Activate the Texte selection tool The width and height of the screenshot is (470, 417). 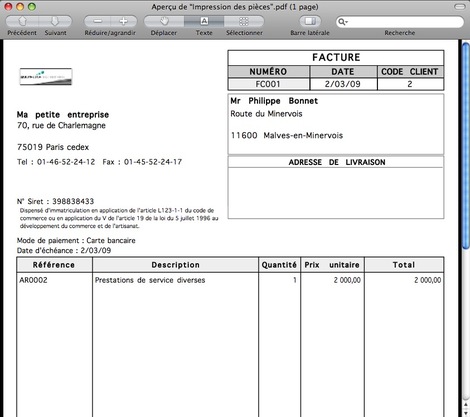pos(204,21)
